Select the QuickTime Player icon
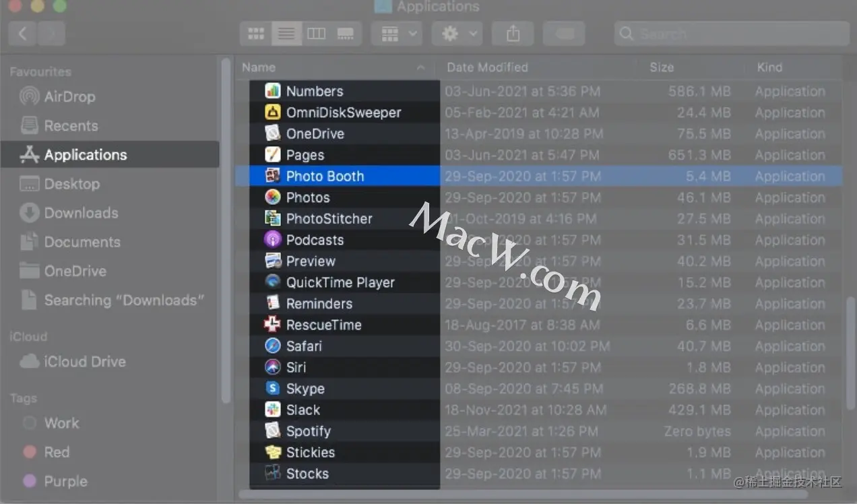 tap(272, 282)
